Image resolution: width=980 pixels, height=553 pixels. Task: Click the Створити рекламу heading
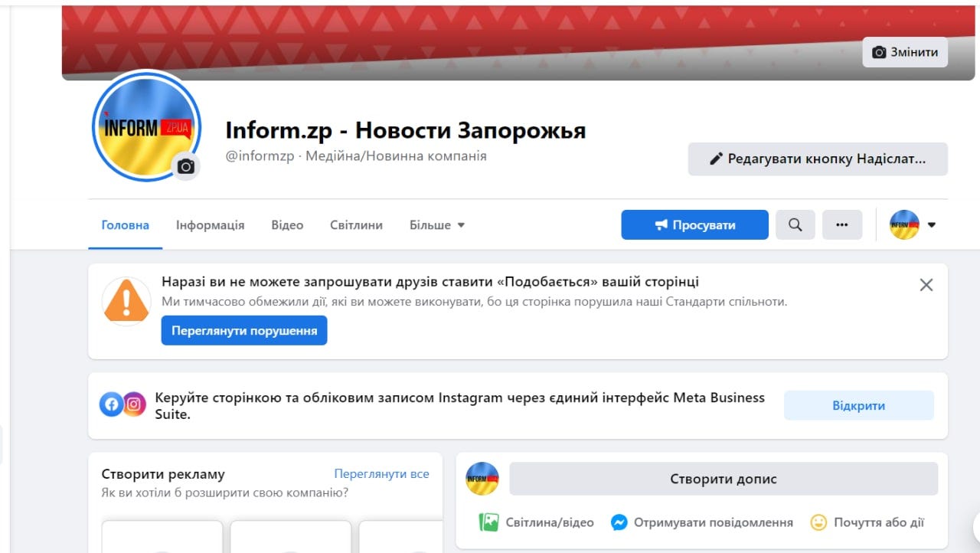pyautogui.click(x=163, y=474)
